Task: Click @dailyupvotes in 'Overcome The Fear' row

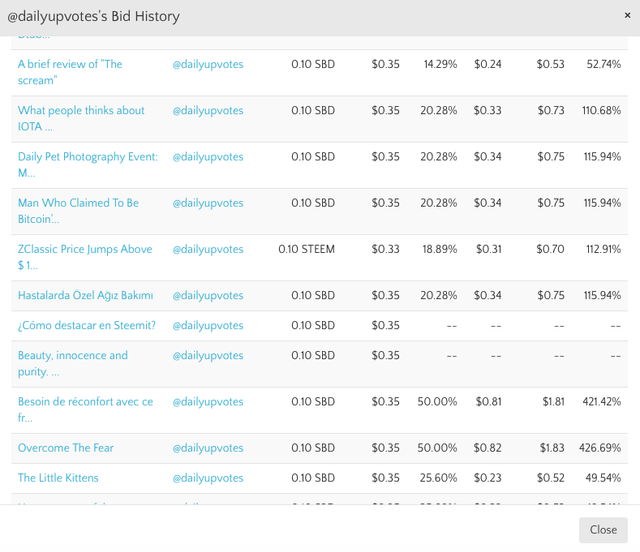Action: [x=208, y=448]
